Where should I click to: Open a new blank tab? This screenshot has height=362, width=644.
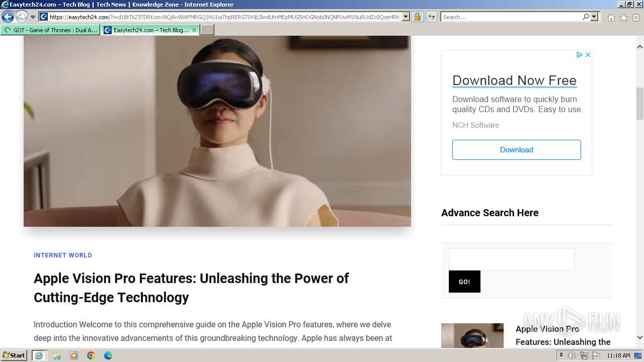tap(207, 30)
